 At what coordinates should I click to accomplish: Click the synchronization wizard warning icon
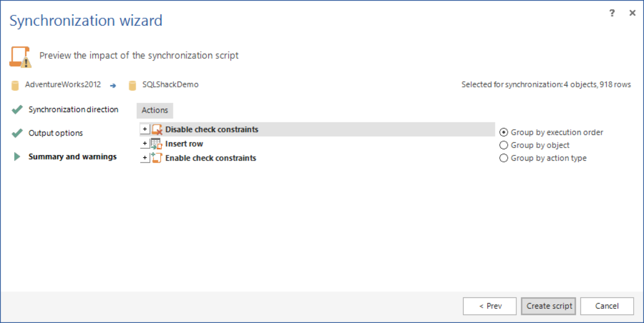(x=20, y=57)
